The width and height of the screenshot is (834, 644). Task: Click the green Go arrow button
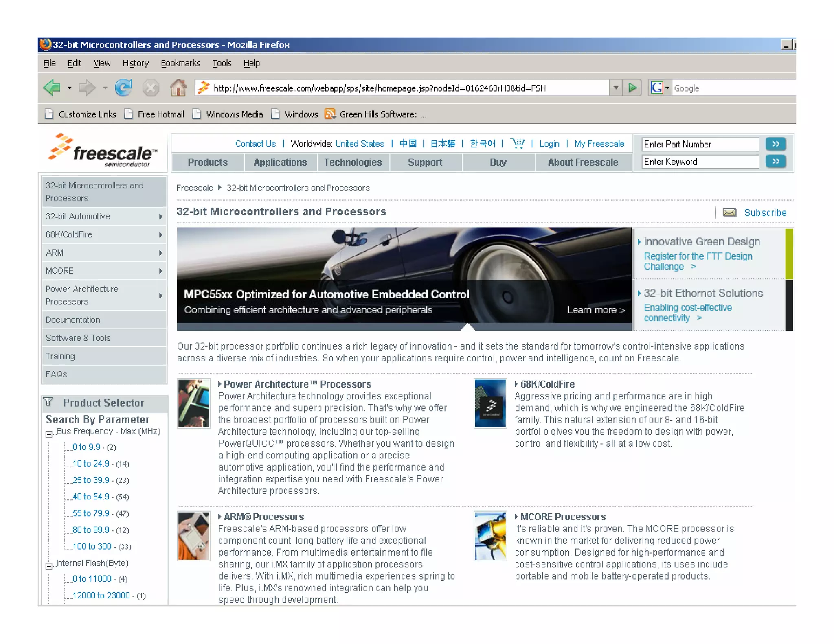[632, 88]
